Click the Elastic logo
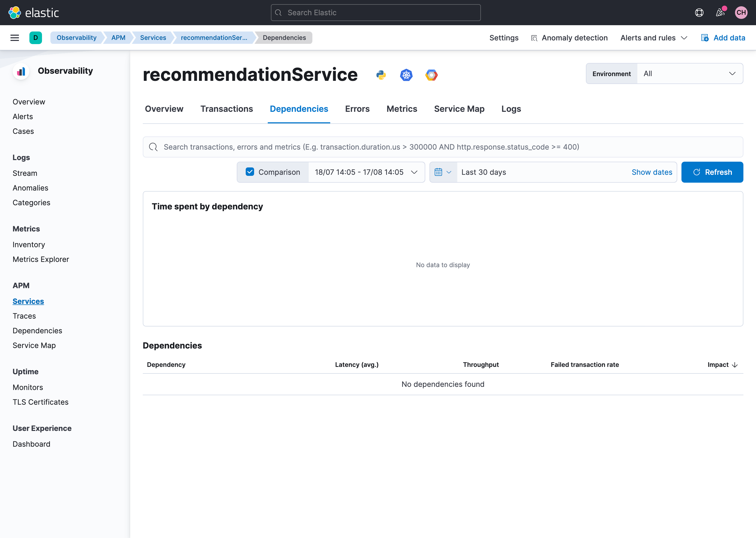 point(33,13)
